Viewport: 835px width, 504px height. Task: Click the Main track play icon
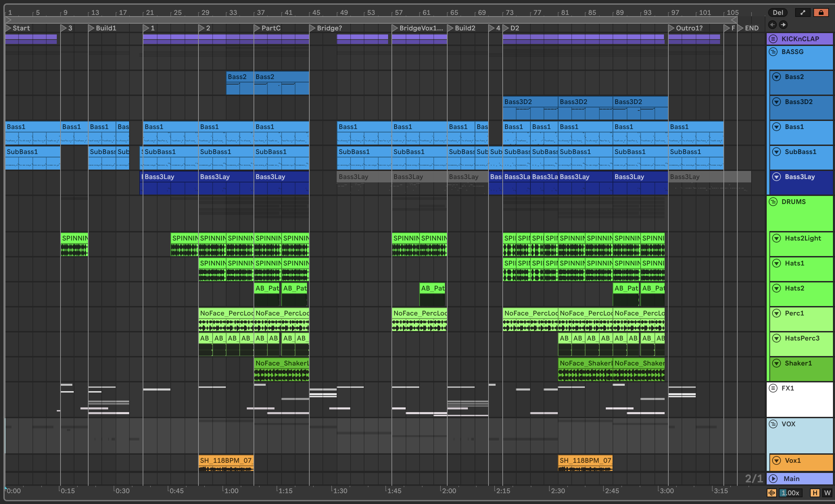tap(773, 479)
